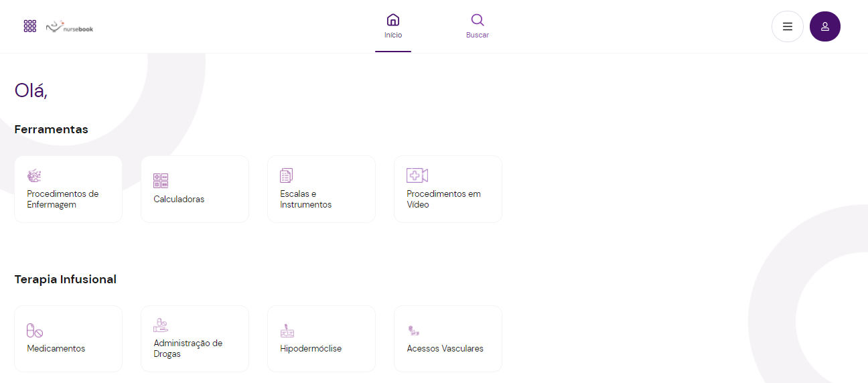This screenshot has height=383, width=868.
Task: Click the Nursebook logo
Action: tap(70, 27)
